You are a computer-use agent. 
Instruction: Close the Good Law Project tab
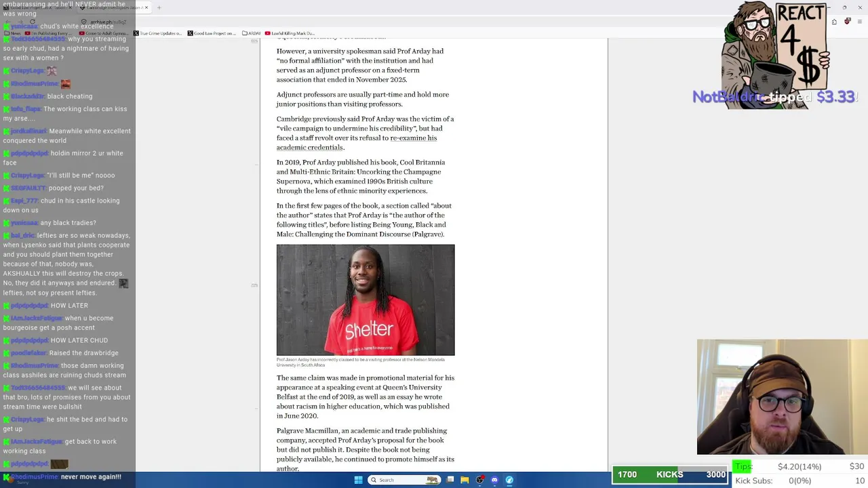click(70, 8)
